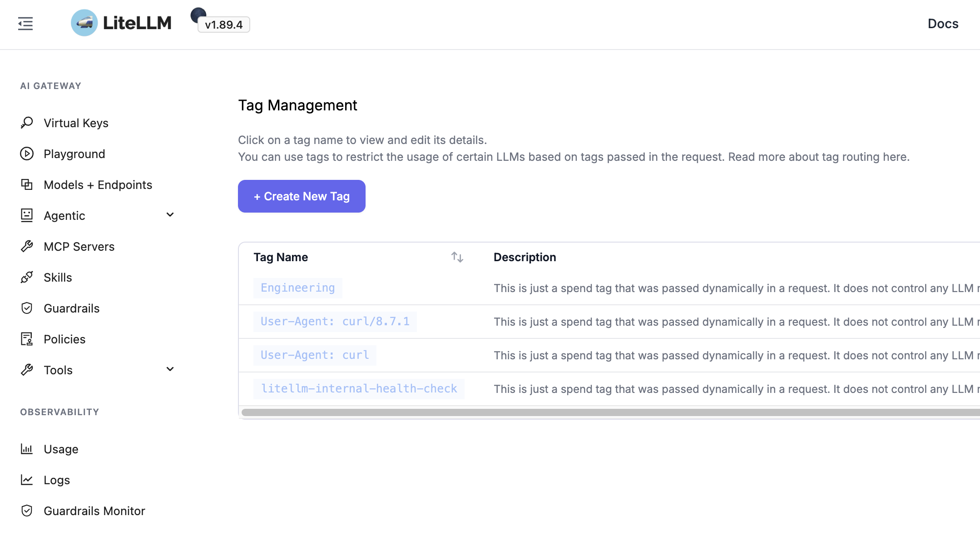Click the Description column header
980x536 pixels.
coord(525,257)
